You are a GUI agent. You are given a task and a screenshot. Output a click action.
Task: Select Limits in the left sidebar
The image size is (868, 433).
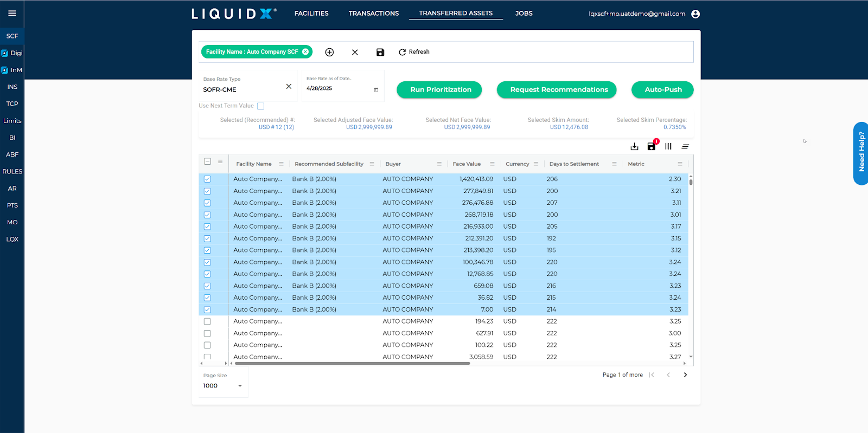tap(12, 121)
